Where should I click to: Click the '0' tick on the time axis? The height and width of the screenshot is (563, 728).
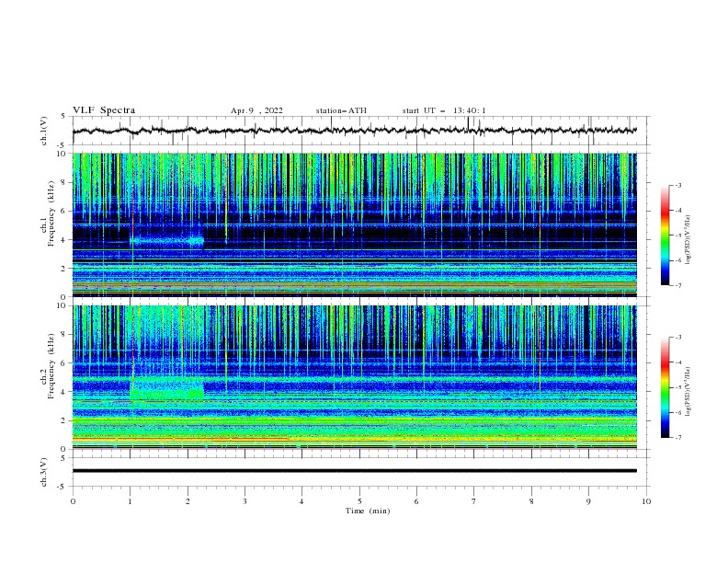tap(73, 501)
